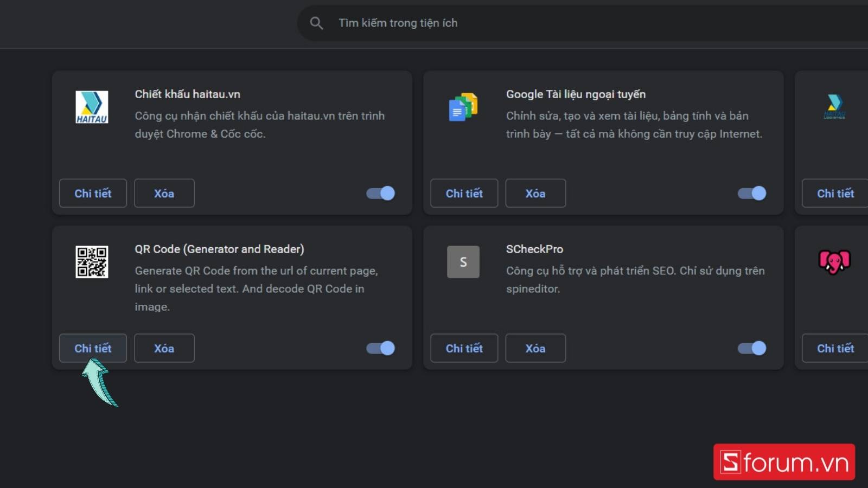The width and height of the screenshot is (868, 488).
Task: Click the partially visible Haitau logo icon at right
Action: [x=834, y=107]
